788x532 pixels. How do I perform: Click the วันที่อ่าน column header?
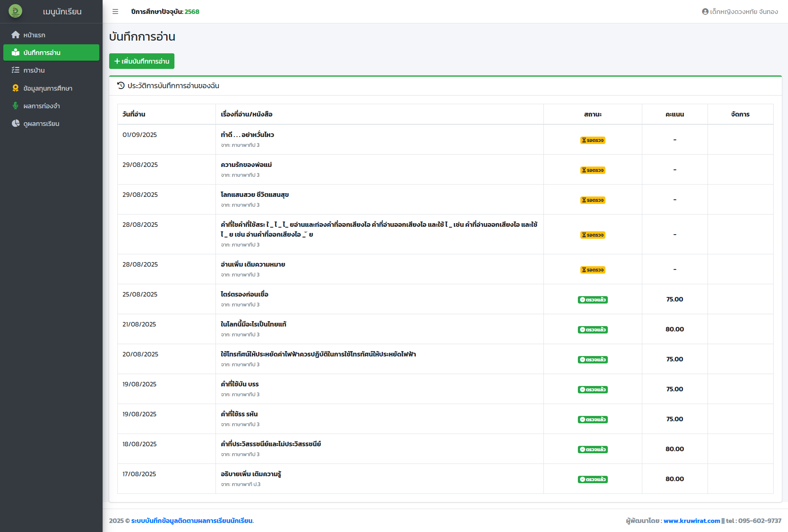[134, 114]
